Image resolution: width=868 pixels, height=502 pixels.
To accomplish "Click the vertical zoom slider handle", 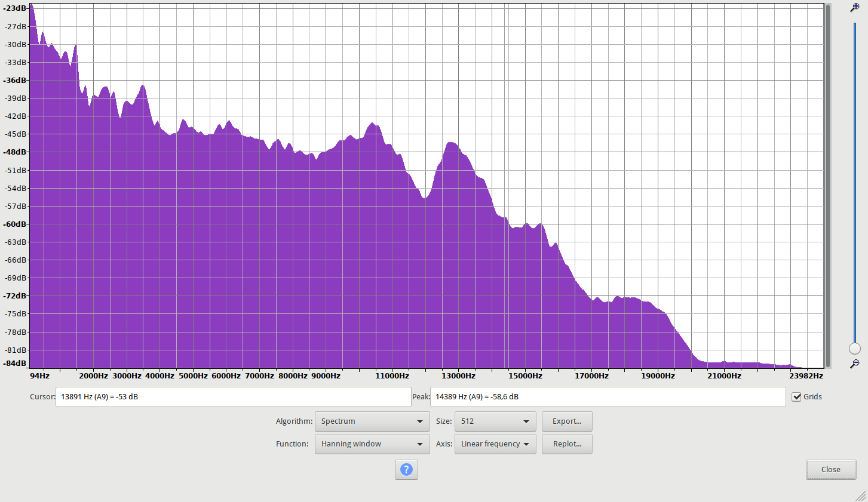I will [855, 349].
